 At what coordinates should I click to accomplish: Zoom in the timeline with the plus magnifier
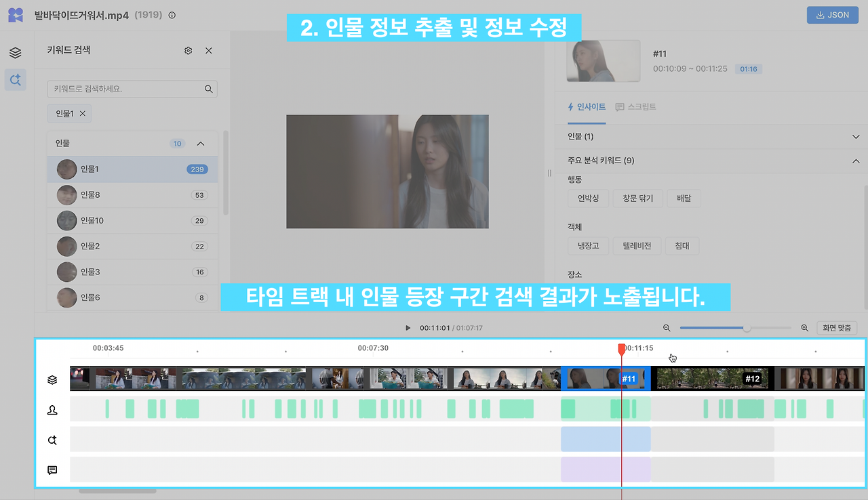pos(804,327)
